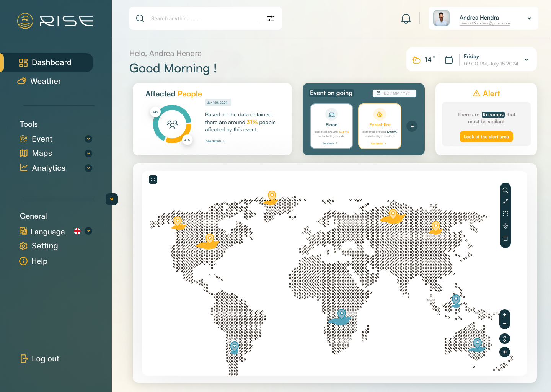Viewport: 551px width, 392px height.
Task: Click the notification bell icon
Action: 406,19
